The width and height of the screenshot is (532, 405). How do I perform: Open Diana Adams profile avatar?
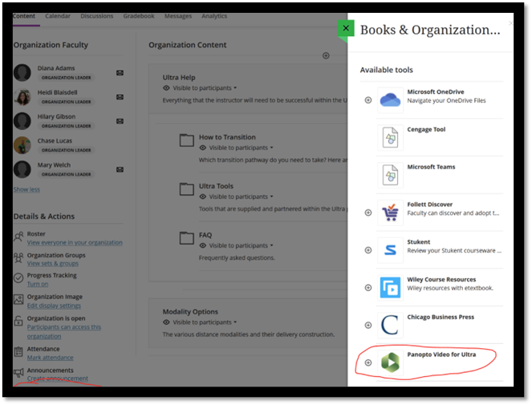tap(22, 73)
